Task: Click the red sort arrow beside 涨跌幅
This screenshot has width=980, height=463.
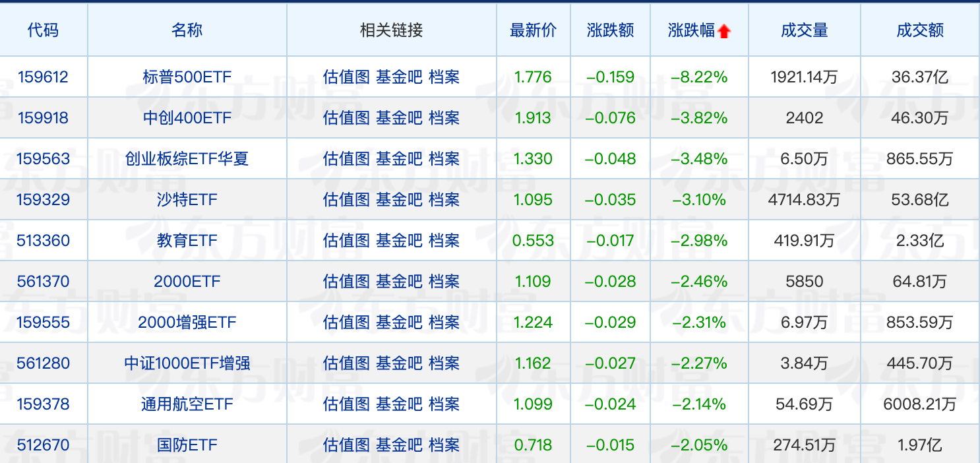Action: click(x=724, y=31)
